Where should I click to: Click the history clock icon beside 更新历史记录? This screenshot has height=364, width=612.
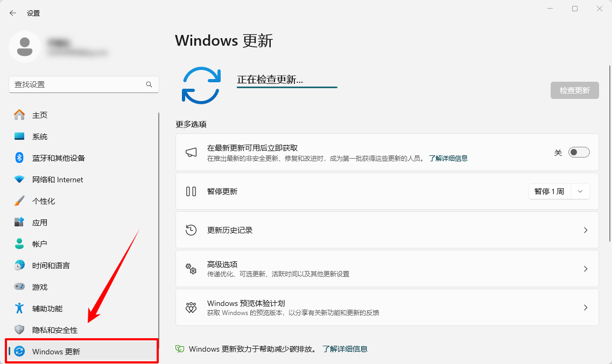point(191,230)
